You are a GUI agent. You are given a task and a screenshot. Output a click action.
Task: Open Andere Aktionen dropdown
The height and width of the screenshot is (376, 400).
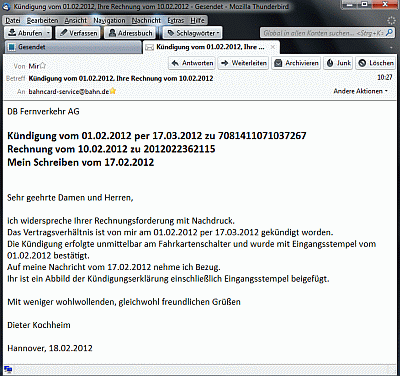click(361, 91)
